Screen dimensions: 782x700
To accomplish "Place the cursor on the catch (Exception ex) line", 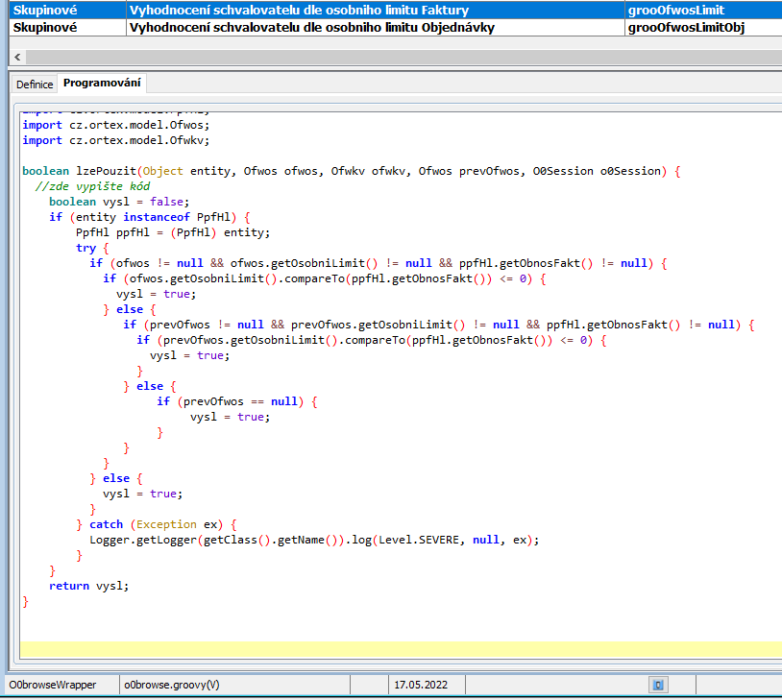I will pyautogui.click(x=162, y=524).
